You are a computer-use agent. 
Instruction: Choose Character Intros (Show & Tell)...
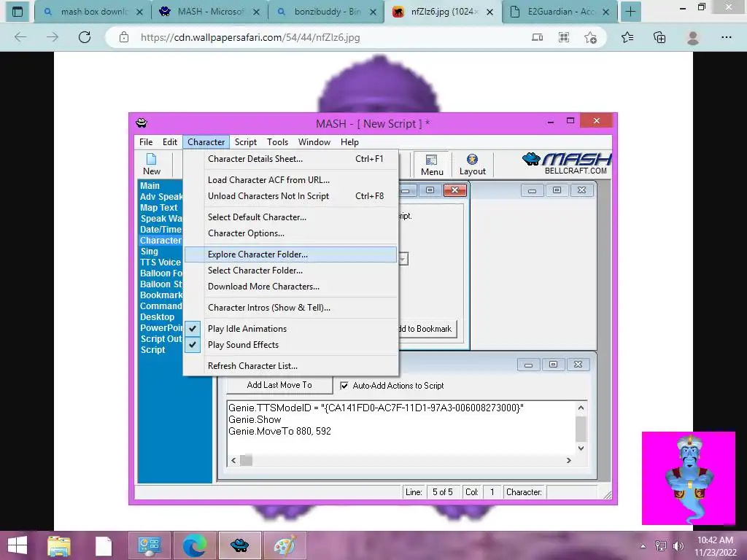coord(290,308)
